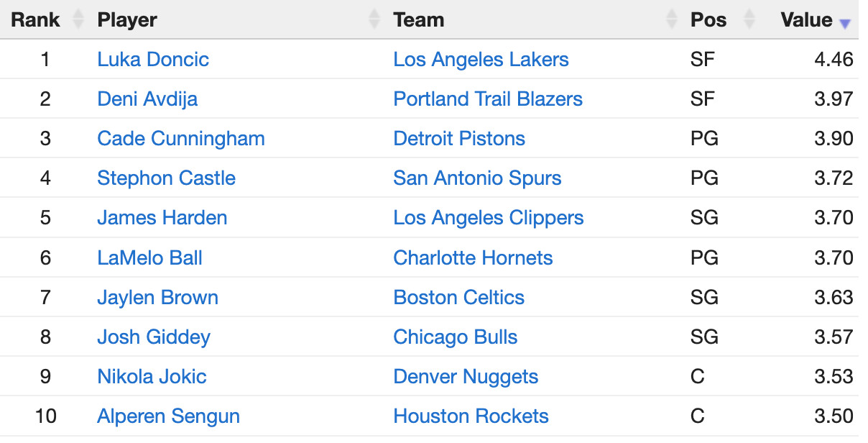The image size is (868, 443).
Task: Open Luka Doncic player page
Action: click(x=153, y=59)
